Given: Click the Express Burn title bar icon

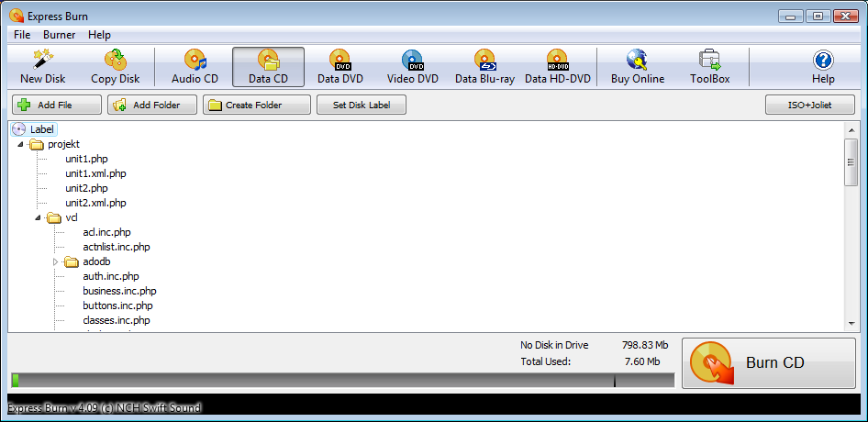Looking at the screenshot, I should click(x=17, y=17).
